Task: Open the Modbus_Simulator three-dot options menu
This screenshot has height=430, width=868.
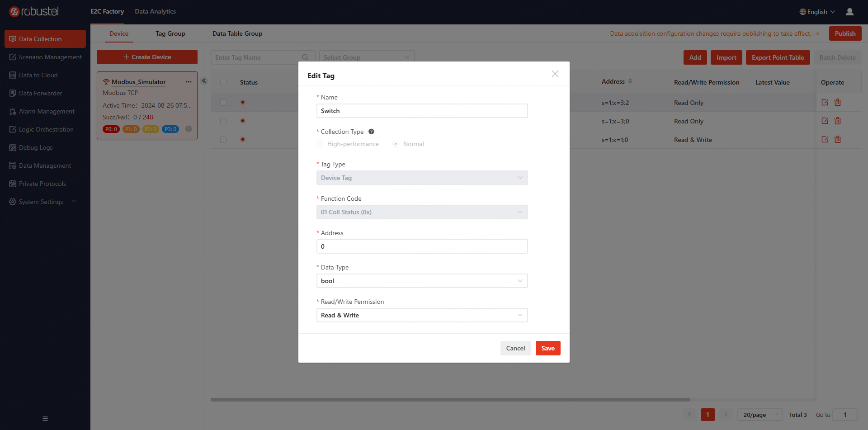Action: coord(189,82)
